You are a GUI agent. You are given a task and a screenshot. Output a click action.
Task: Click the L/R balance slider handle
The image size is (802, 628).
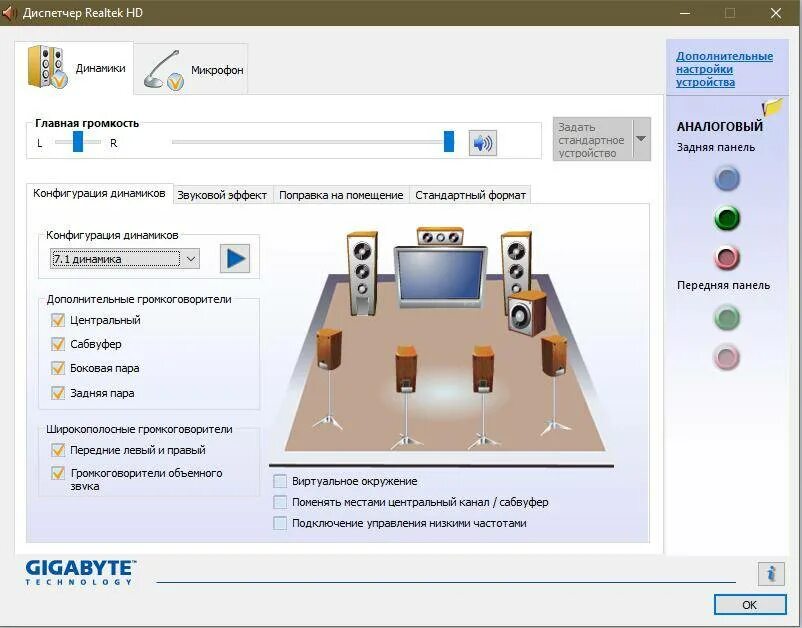78,142
